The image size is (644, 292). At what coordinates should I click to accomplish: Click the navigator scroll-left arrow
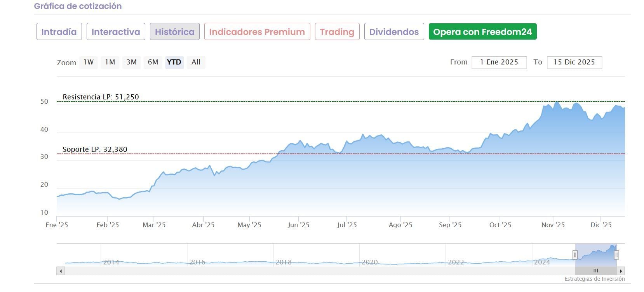click(x=61, y=271)
